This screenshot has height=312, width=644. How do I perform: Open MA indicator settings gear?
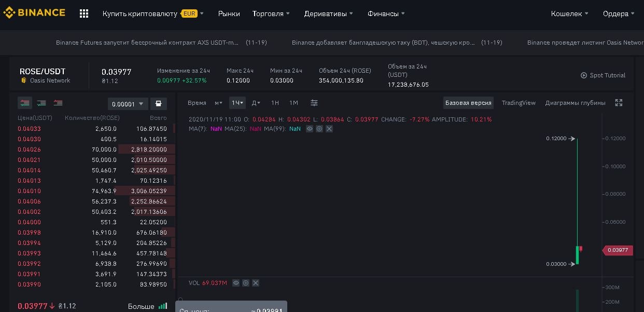pyautogui.click(x=319, y=129)
